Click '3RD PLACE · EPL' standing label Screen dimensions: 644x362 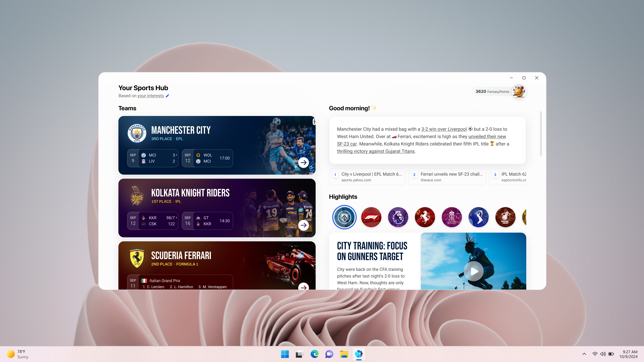[x=167, y=139]
